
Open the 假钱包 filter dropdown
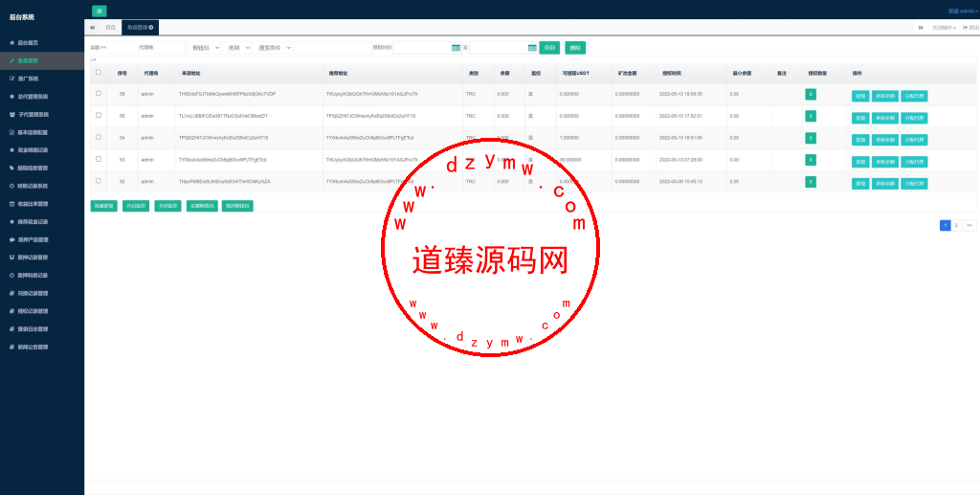[x=205, y=48]
